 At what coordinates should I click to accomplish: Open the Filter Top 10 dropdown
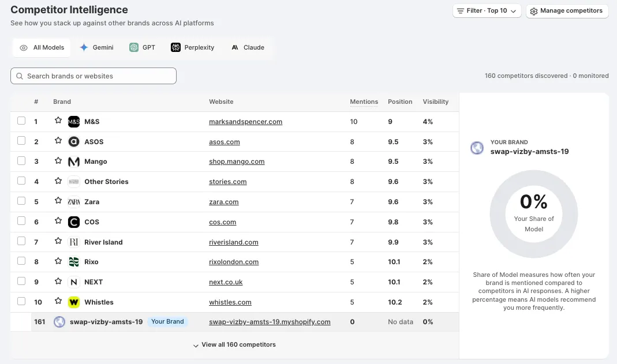click(487, 11)
